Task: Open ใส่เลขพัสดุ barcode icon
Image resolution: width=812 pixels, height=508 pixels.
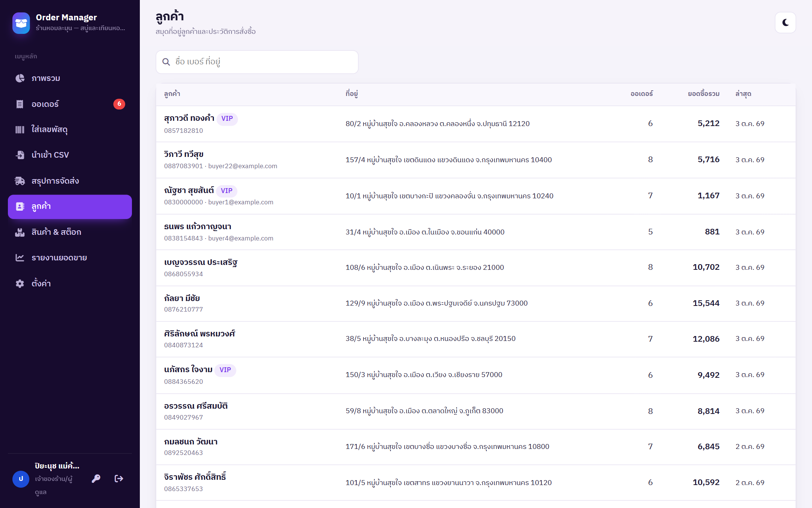Action: click(x=20, y=129)
